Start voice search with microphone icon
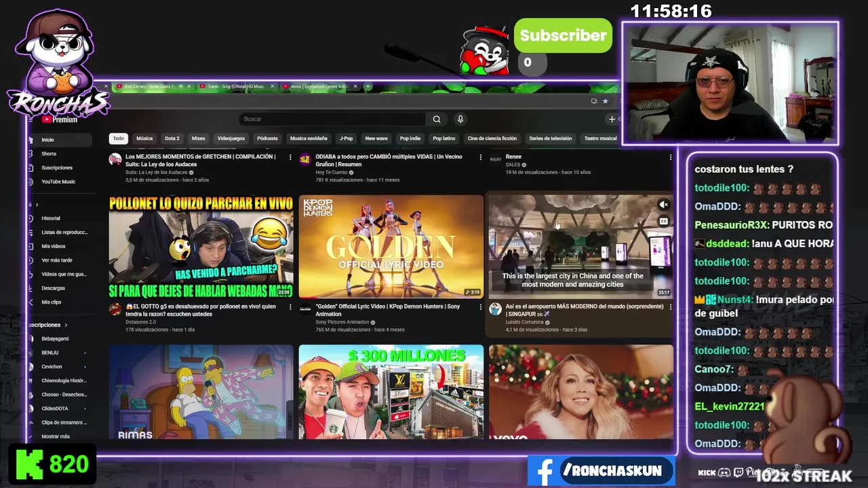868x488 pixels. (460, 119)
